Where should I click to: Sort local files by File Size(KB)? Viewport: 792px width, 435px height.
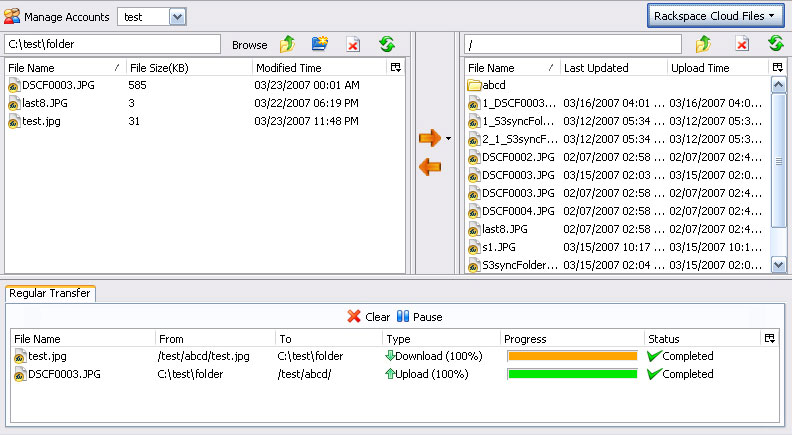click(189, 68)
